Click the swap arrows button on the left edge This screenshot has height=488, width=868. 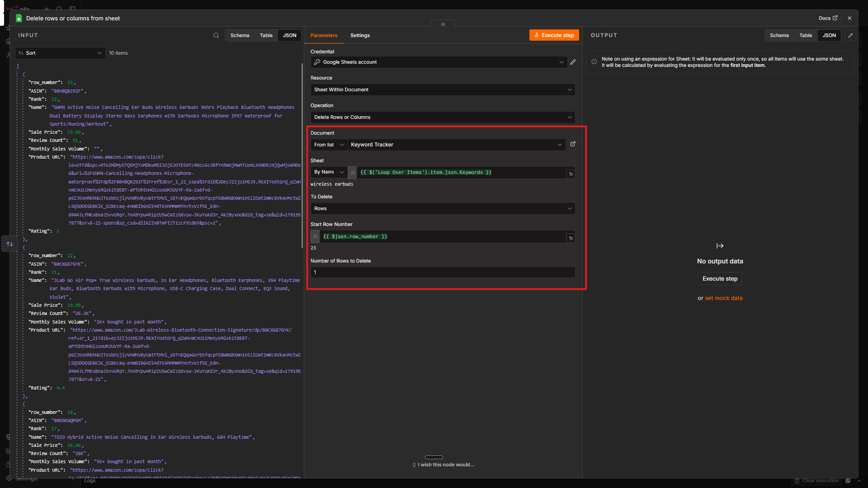pos(9,244)
